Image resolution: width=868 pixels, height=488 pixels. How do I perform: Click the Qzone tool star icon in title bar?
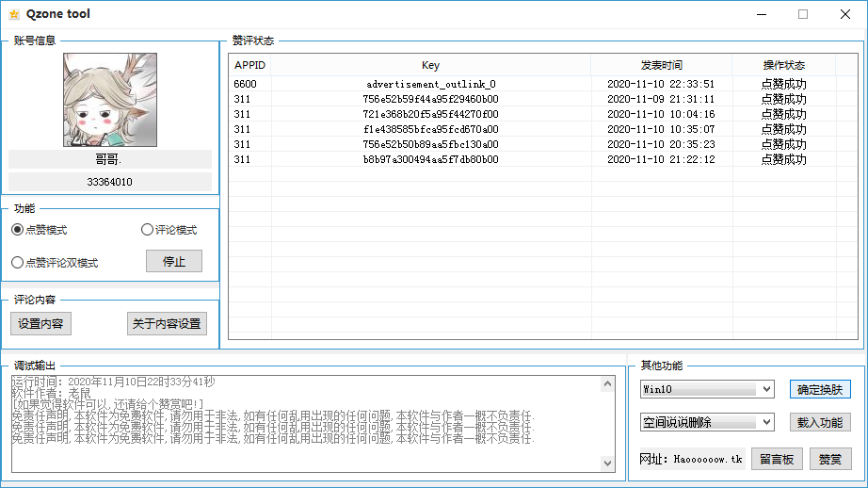(x=13, y=14)
